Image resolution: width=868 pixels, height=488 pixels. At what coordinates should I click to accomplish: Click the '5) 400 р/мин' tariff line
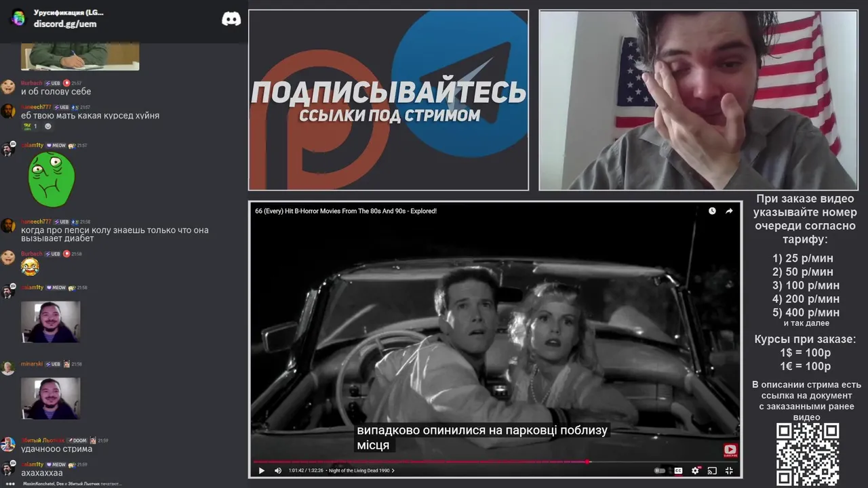806,312
